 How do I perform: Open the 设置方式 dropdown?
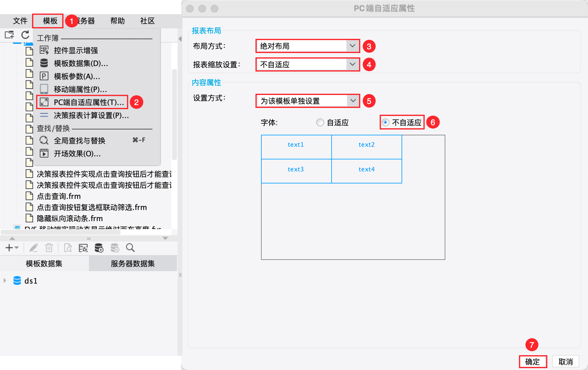point(308,101)
